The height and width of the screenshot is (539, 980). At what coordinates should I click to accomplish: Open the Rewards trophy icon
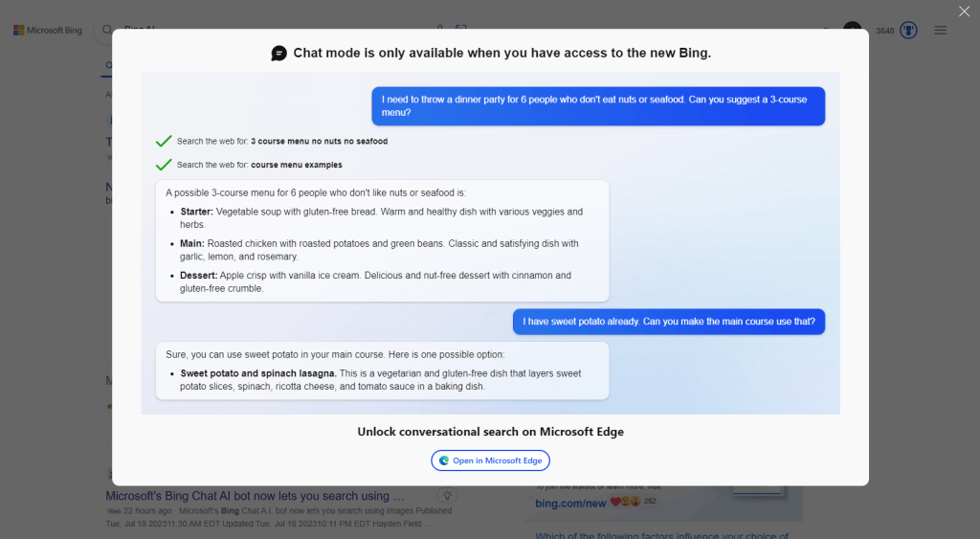pyautogui.click(x=908, y=31)
